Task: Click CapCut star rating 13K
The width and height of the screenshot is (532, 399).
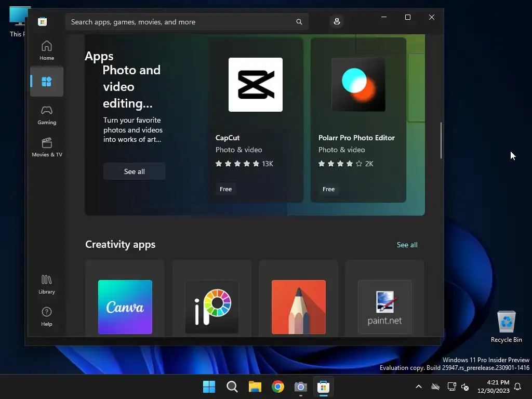Action: [244, 164]
